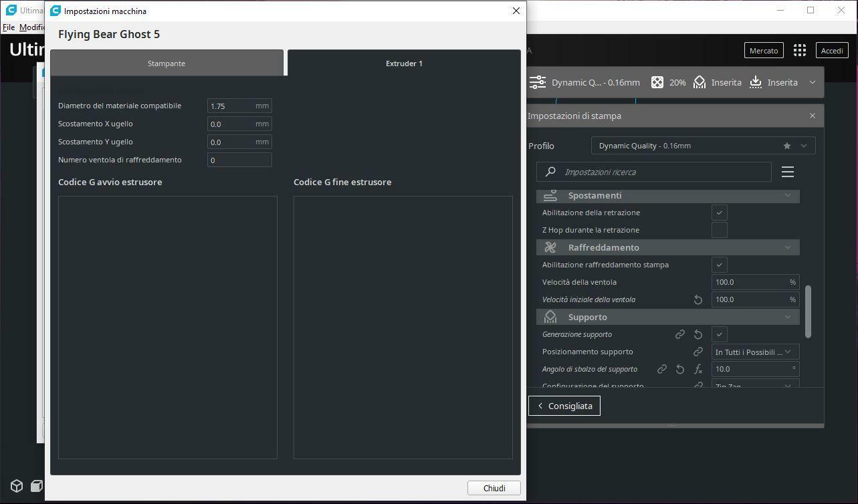Open the Profilo dropdown Dynamic Quality
858x504 pixels.
tap(704, 146)
